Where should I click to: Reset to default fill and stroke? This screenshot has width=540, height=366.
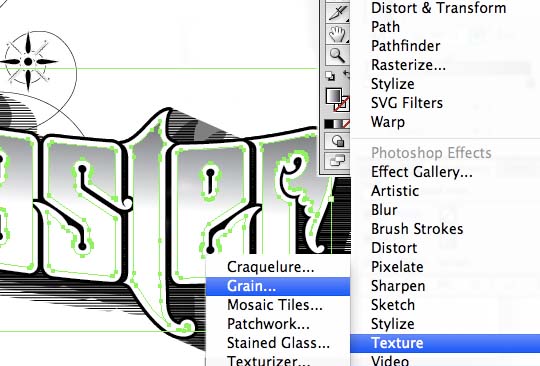coord(330,76)
